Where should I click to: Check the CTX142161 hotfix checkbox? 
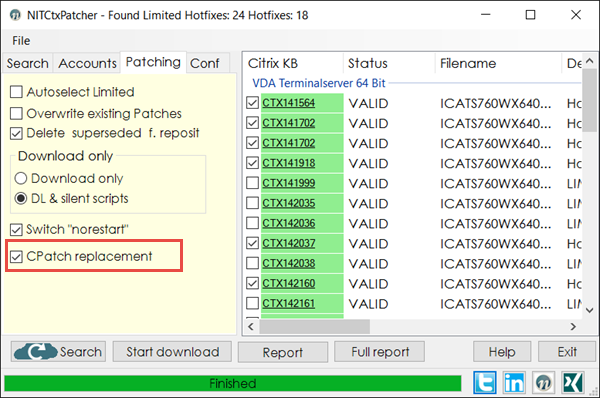click(253, 303)
